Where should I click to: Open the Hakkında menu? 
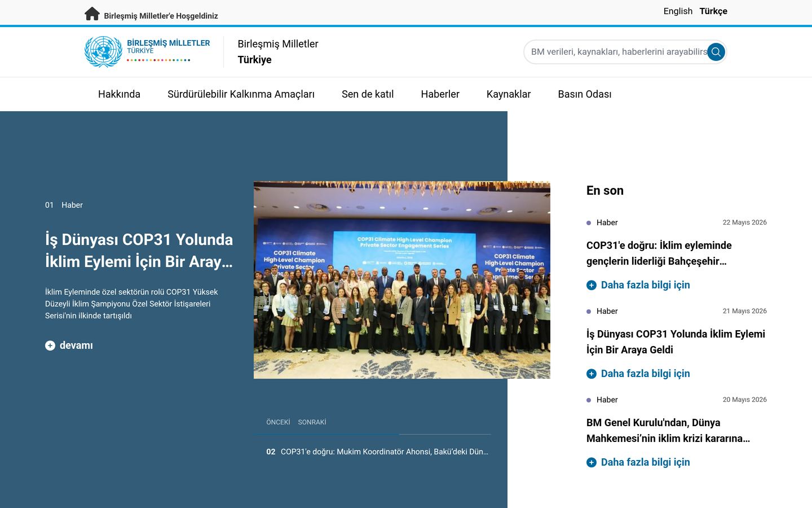pos(119,94)
